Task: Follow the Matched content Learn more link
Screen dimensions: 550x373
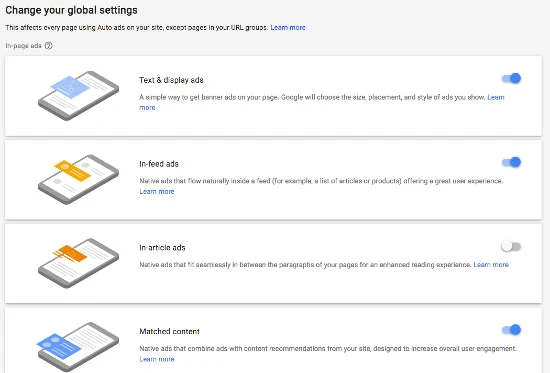Action: click(157, 359)
